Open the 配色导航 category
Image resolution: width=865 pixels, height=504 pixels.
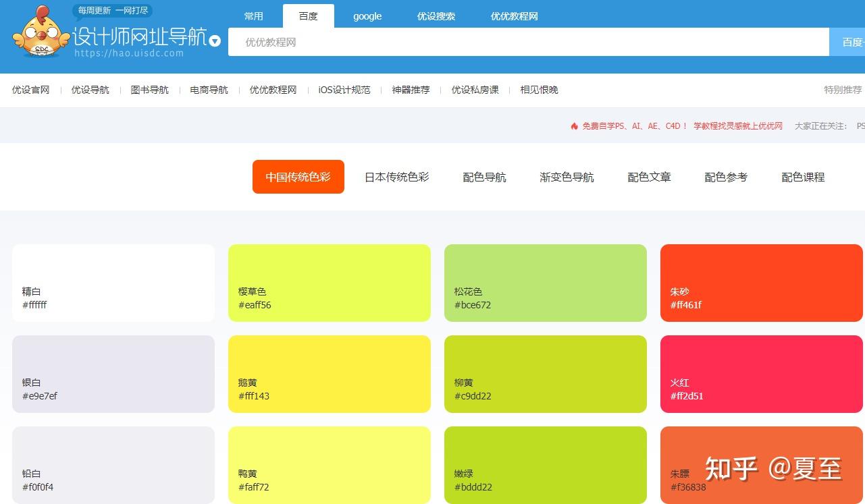coord(483,177)
